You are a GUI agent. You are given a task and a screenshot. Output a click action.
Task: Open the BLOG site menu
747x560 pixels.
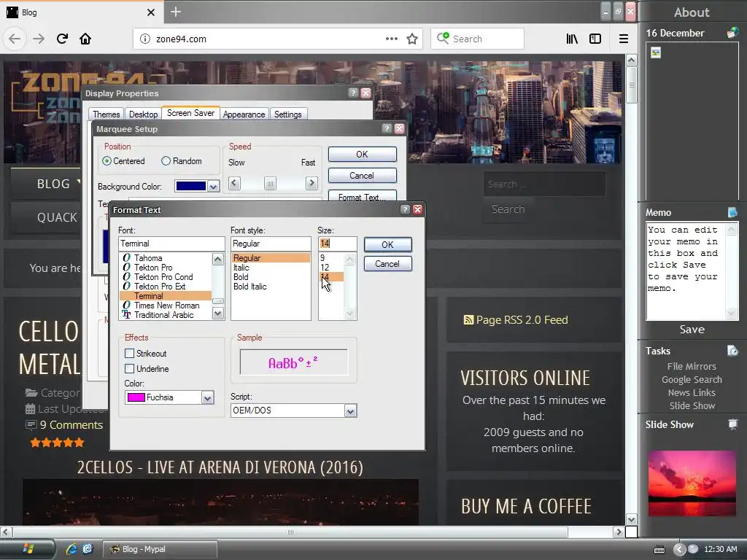click(x=53, y=184)
